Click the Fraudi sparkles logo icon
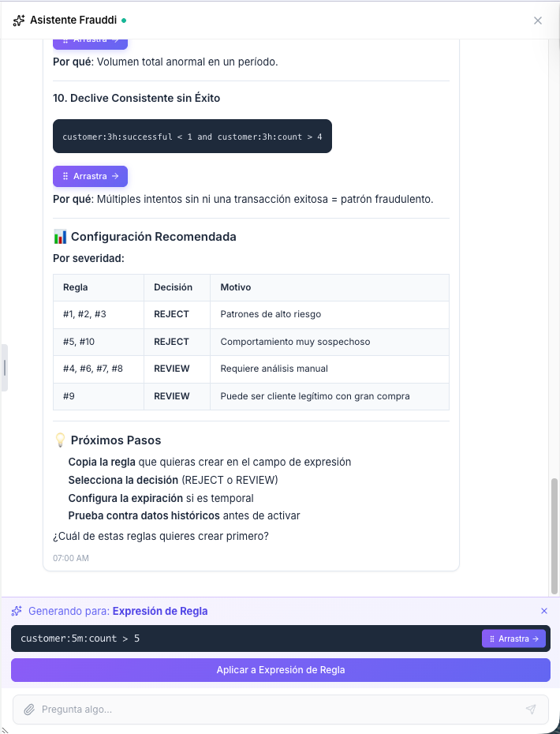This screenshot has height=734, width=560. [17, 20]
